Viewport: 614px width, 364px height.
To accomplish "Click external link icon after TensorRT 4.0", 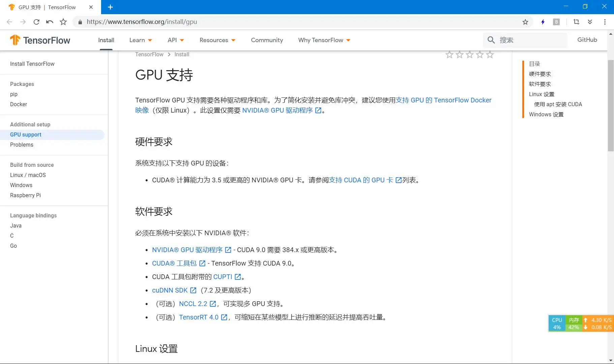I will [224, 317].
